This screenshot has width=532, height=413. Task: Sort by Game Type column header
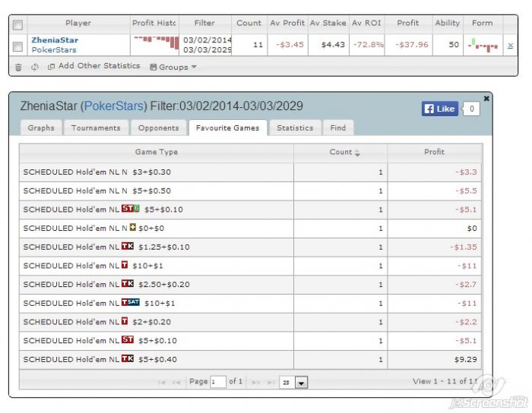coord(157,152)
